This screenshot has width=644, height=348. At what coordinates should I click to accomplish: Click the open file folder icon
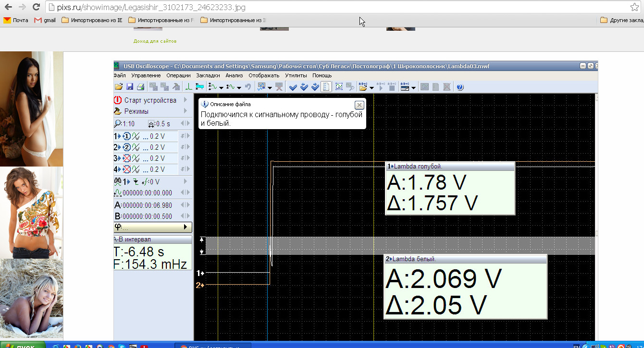click(118, 87)
